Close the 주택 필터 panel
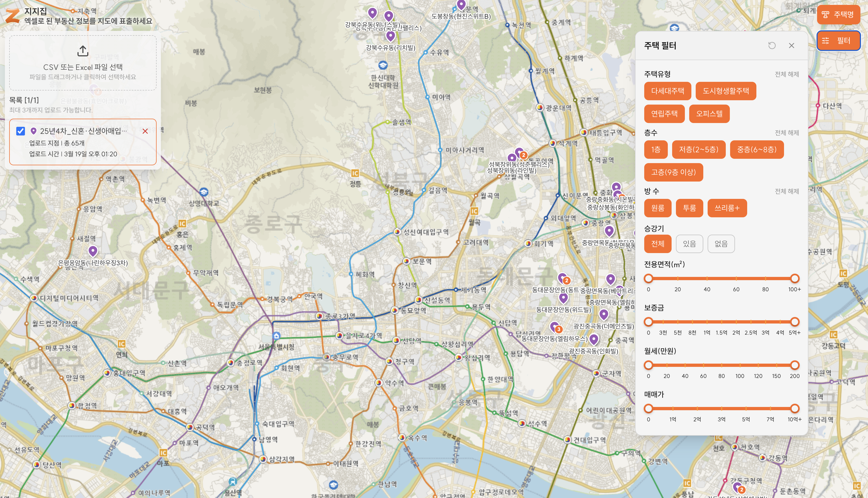This screenshot has height=498, width=868. coord(791,46)
